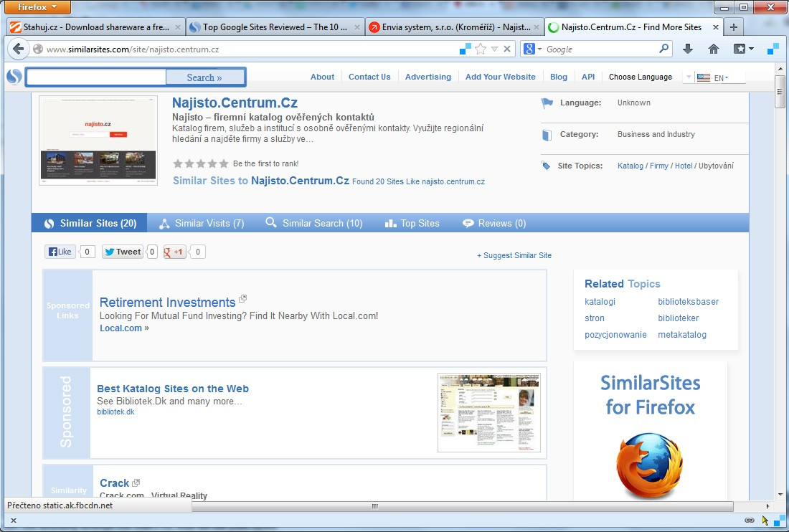Open the Blog link
This screenshot has height=532, width=789.
pos(559,77)
